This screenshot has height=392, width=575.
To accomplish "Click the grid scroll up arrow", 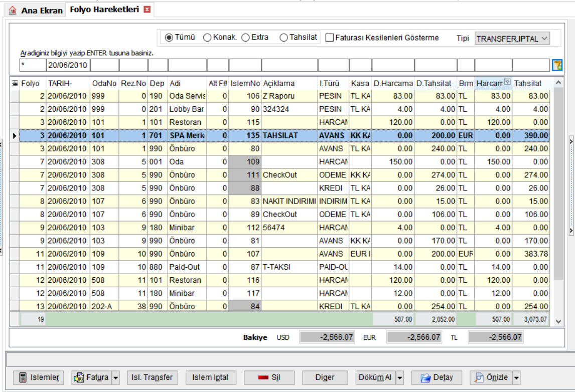I will (558, 82).
